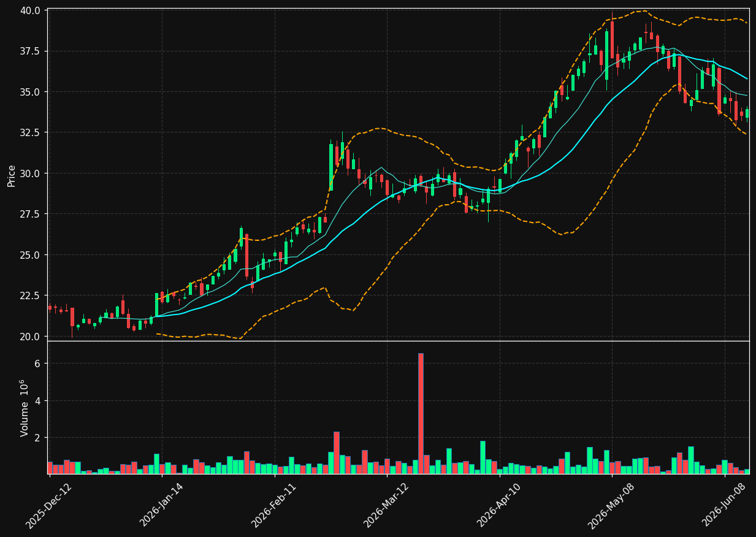This screenshot has width=756, height=537.
Task: Select the 27.5 price tick label
Action: [x=31, y=214]
